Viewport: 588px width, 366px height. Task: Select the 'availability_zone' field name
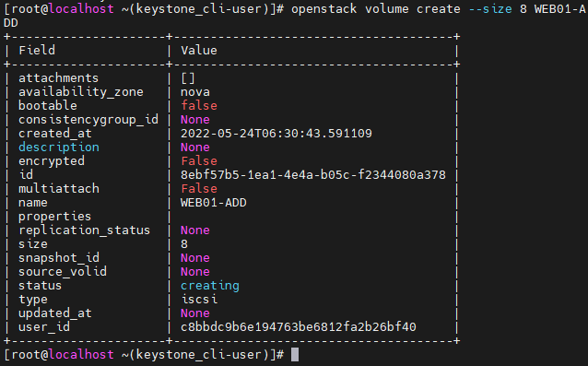click(81, 92)
